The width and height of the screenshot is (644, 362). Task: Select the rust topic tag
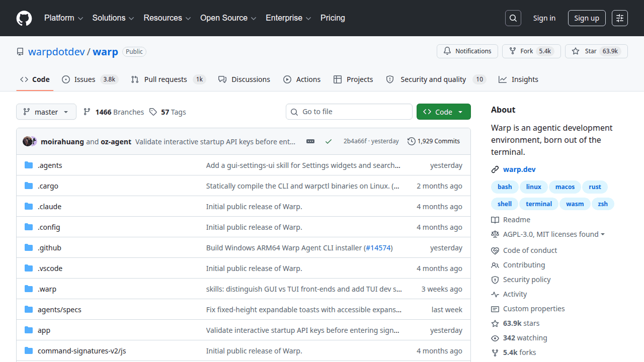point(595,187)
